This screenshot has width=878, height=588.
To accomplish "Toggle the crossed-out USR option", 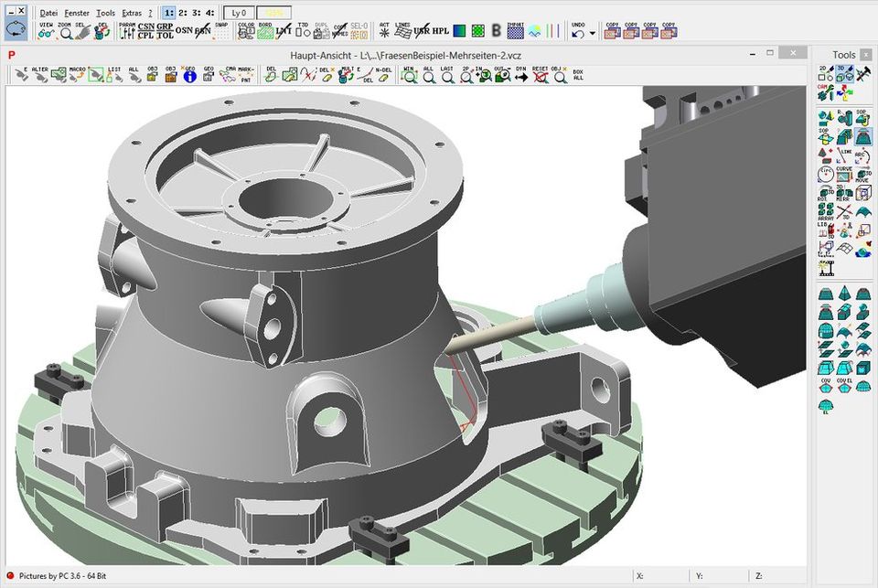I will [422, 31].
